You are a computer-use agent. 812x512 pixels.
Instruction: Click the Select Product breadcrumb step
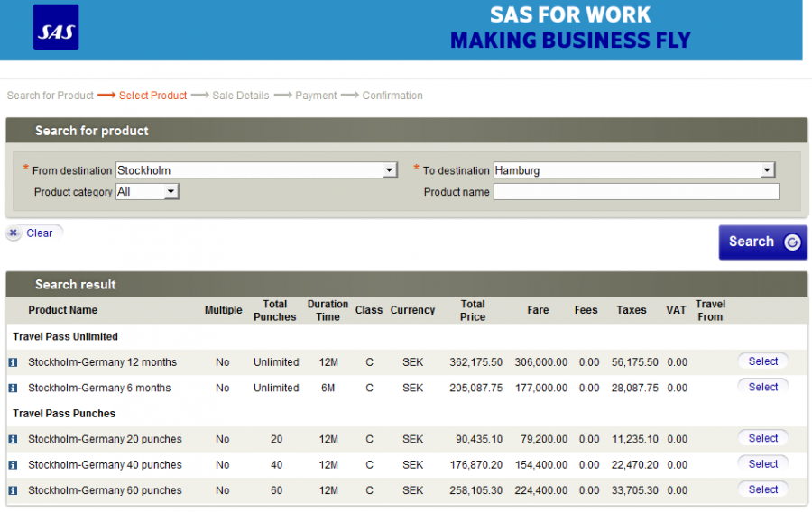[152, 96]
